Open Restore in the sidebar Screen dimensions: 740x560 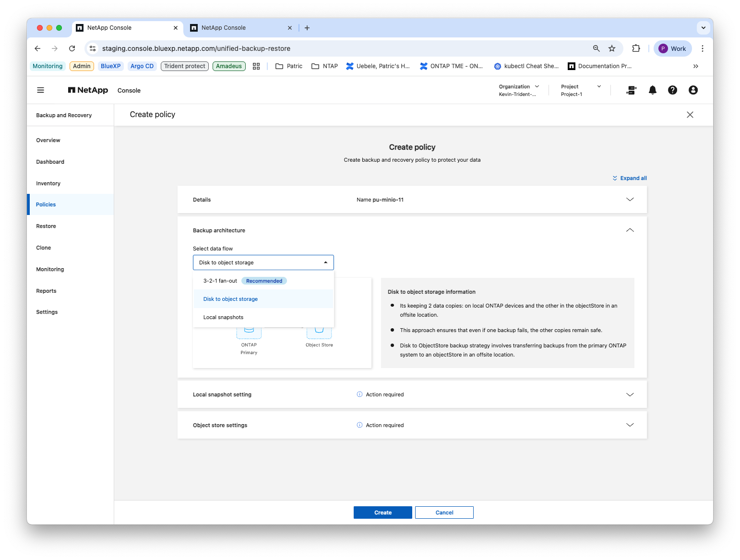tap(46, 226)
